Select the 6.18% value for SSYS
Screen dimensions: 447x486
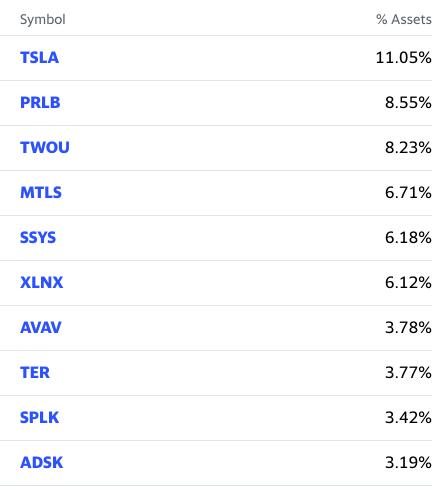[408, 238]
